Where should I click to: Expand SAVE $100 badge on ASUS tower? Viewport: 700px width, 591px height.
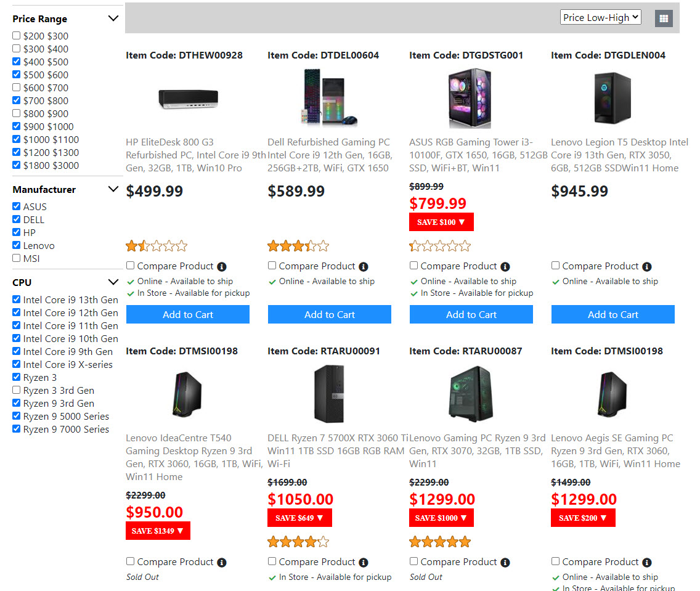pos(441,222)
